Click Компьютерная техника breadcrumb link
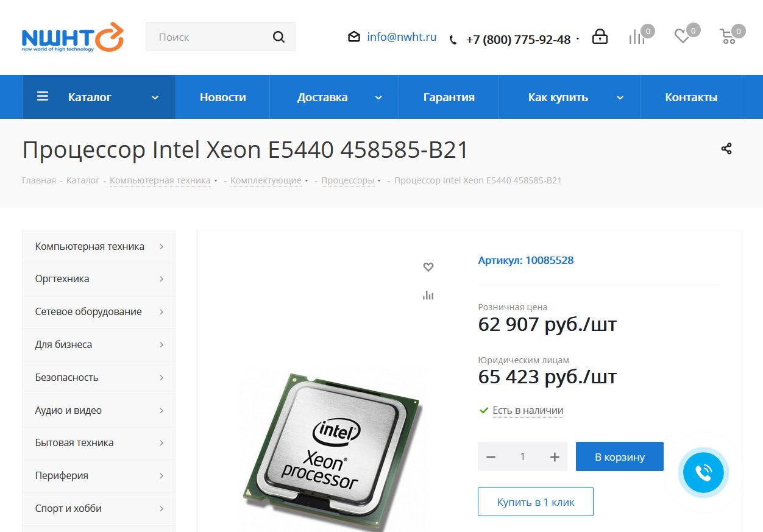 coord(160,180)
